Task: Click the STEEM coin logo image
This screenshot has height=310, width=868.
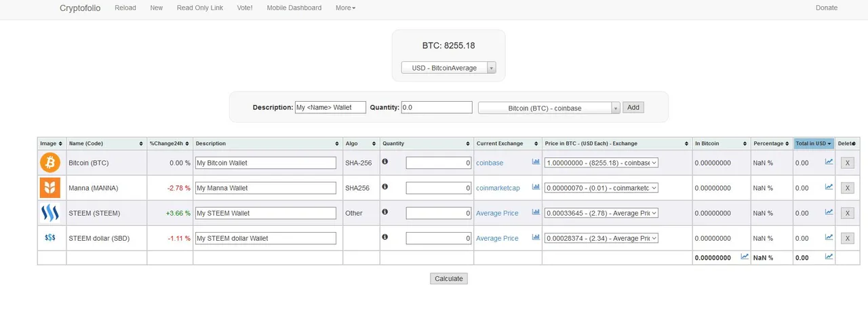Action: tap(50, 213)
